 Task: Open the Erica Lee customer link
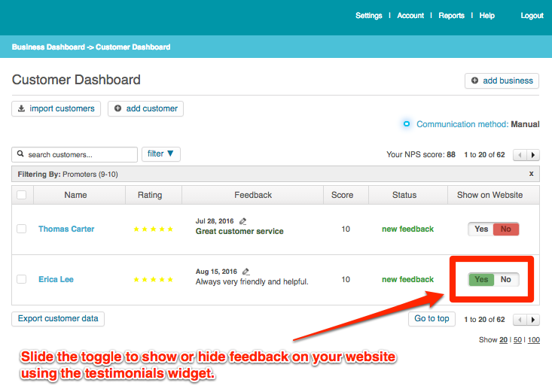[56, 279]
